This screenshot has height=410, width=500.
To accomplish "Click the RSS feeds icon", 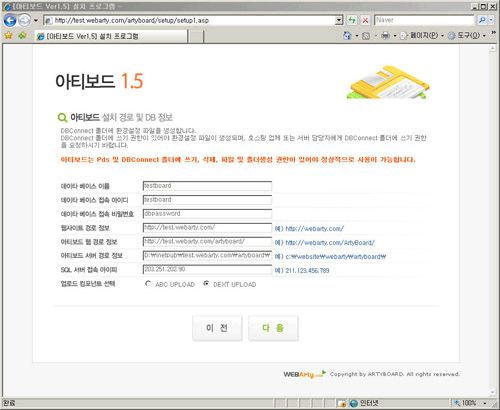I will pyautogui.click(x=366, y=36).
